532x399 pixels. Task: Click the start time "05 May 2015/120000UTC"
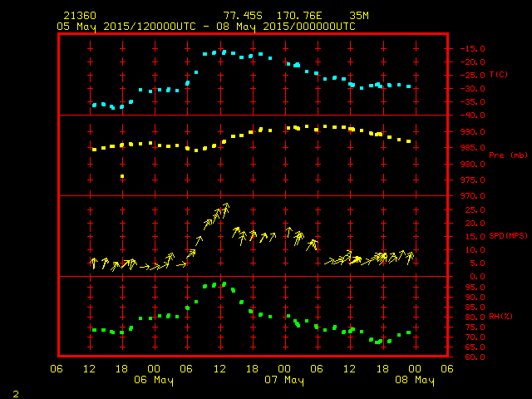point(126,27)
